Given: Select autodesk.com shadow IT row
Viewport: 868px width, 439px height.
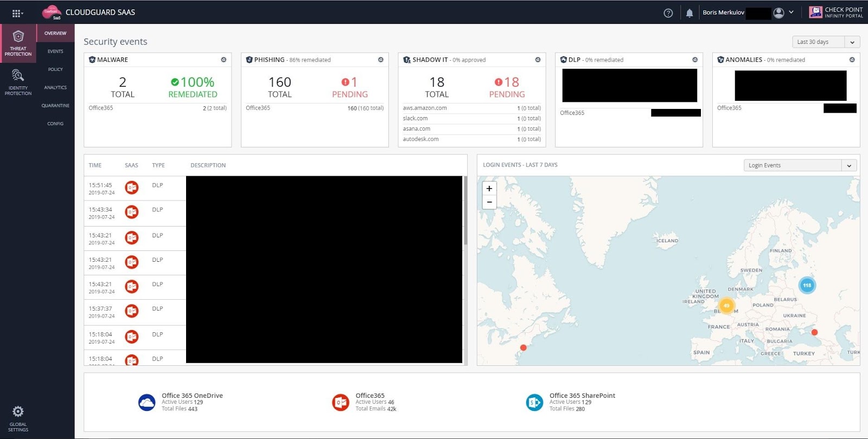Looking at the screenshot, I should click(471, 139).
